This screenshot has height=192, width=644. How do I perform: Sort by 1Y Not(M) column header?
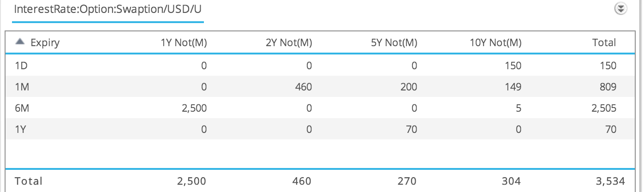[x=183, y=43]
